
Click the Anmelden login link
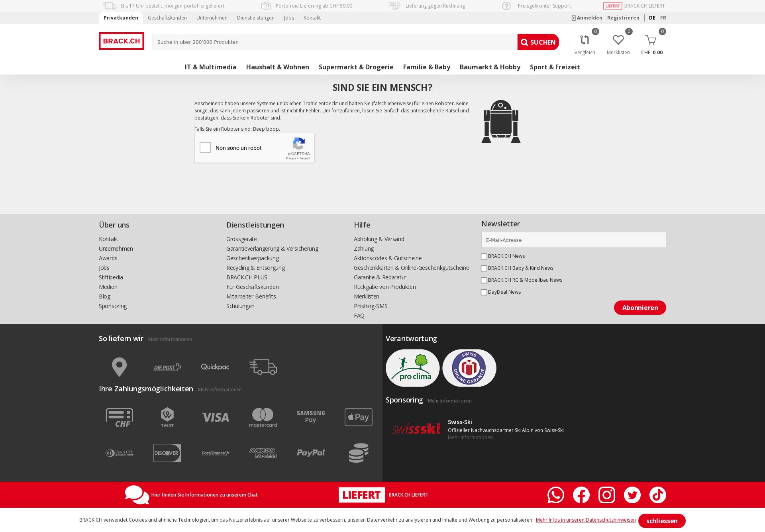(586, 18)
